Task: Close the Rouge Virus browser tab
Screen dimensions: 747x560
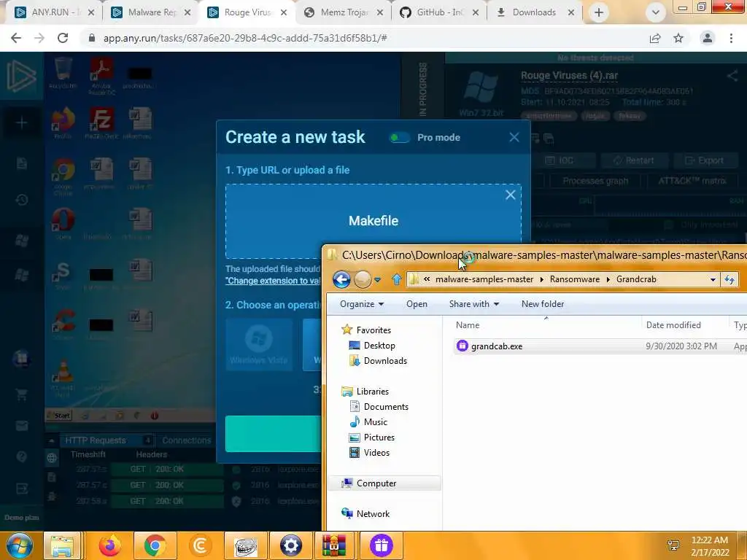Action: (284, 13)
